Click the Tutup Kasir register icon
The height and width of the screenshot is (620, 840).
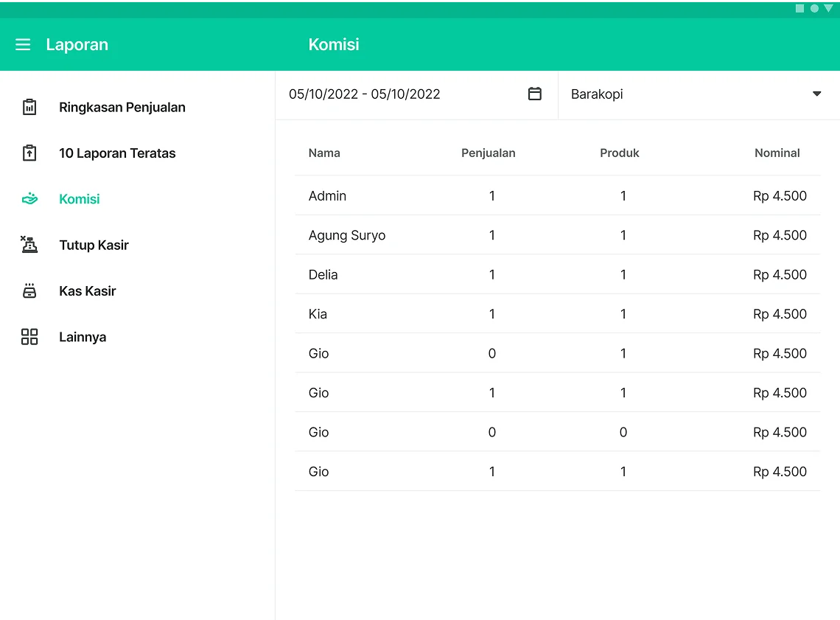(x=29, y=245)
